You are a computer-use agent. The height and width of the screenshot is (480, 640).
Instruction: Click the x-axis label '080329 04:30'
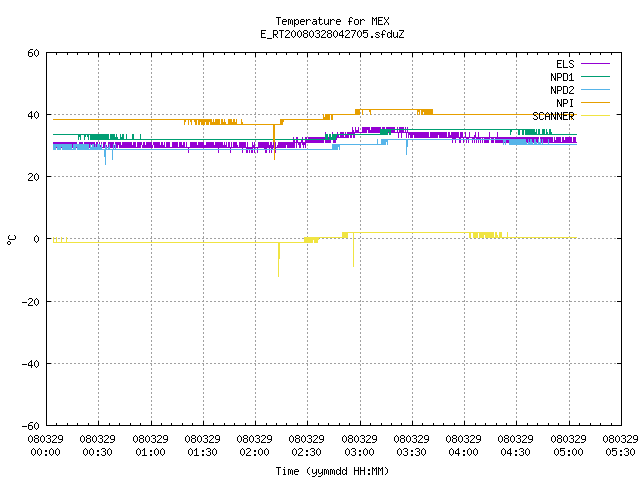click(x=516, y=446)
